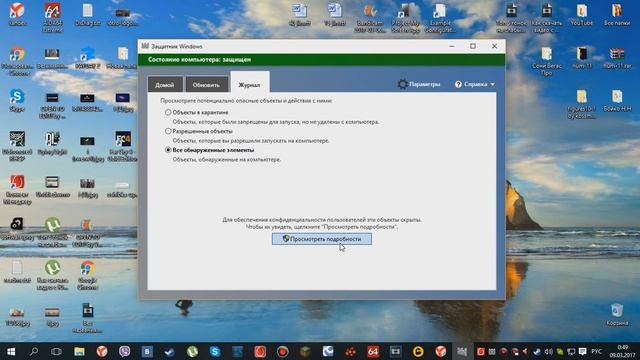The image size is (640, 360).
Task: Open Параметры settings with gear icon
Action: [x=419, y=84]
